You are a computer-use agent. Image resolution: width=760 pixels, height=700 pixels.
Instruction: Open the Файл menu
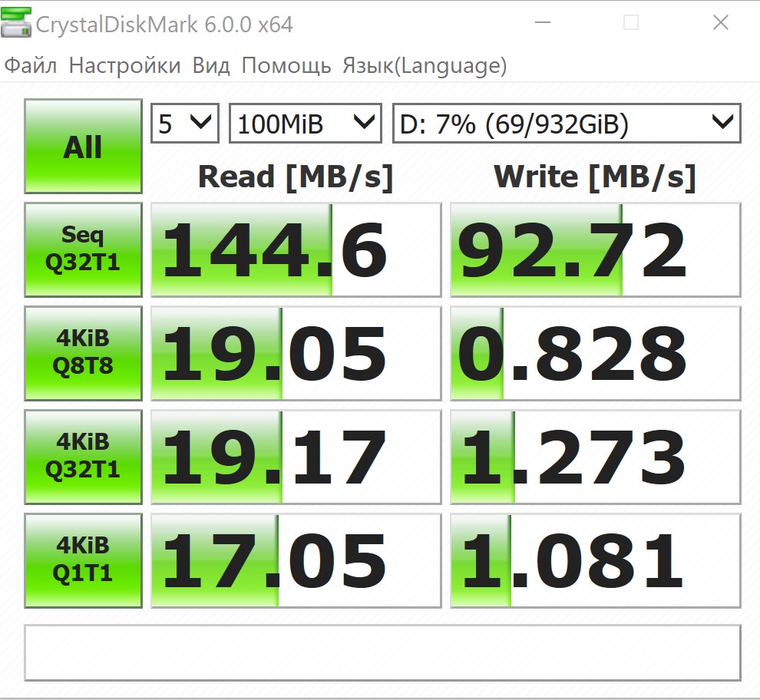pos(30,65)
